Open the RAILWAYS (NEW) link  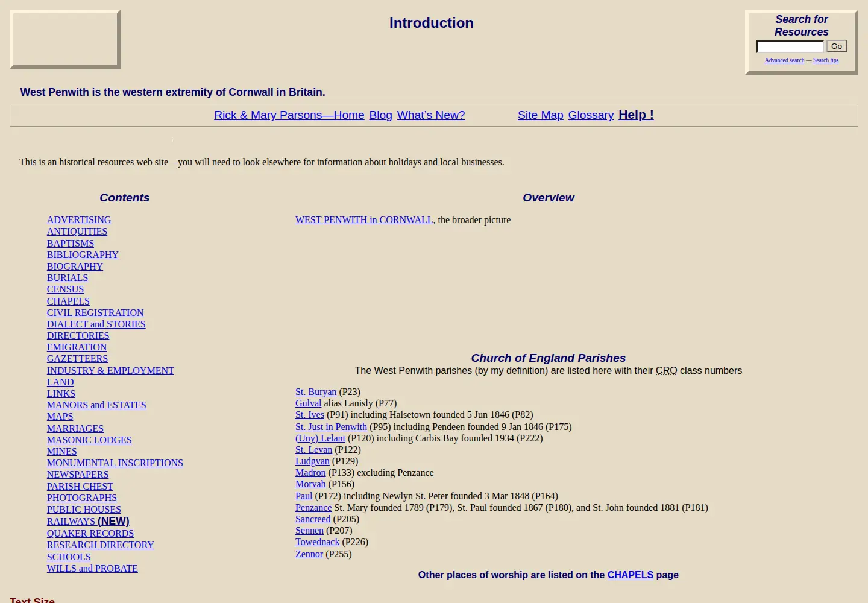(88, 521)
